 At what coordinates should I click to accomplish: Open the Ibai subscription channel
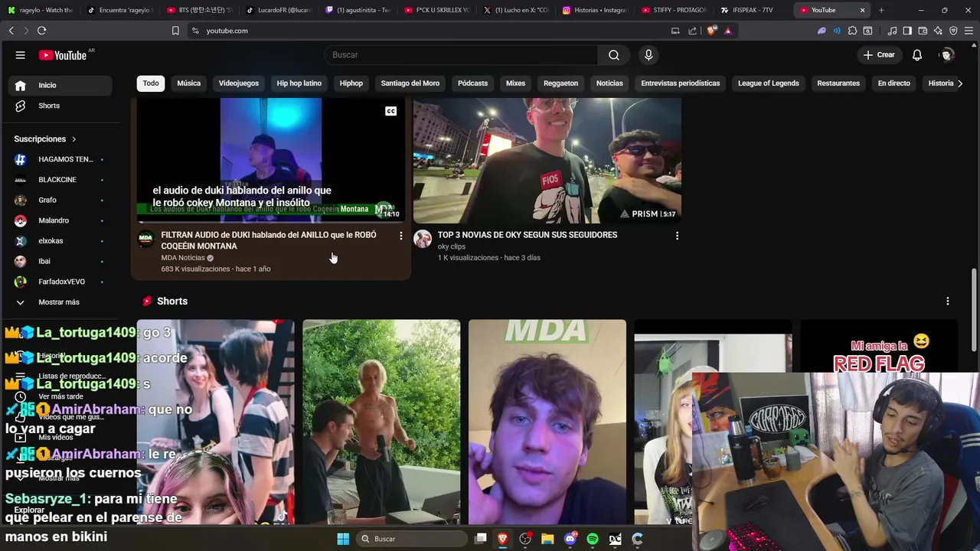[x=60, y=261]
